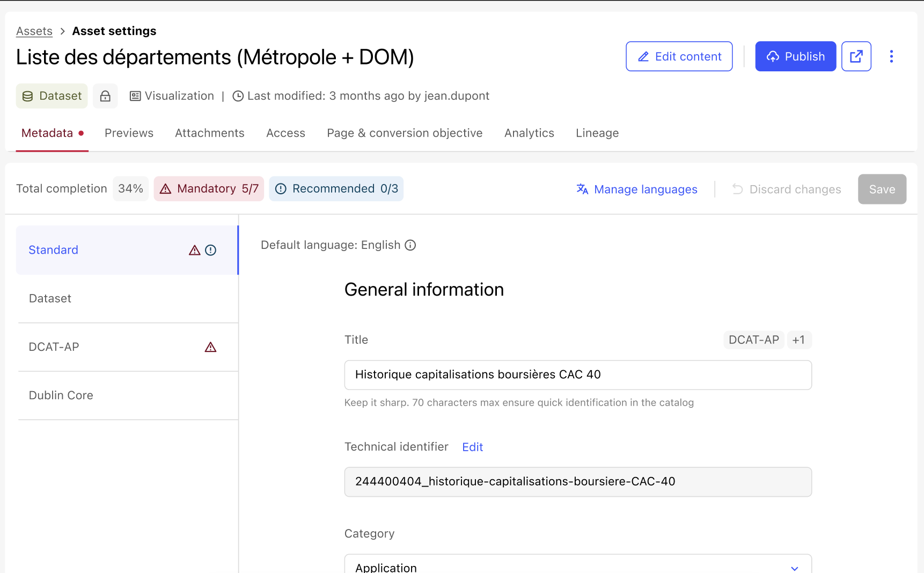The height and width of the screenshot is (573, 924).
Task: Click the breadcrumb chevron separator
Action: click(62, 31)
